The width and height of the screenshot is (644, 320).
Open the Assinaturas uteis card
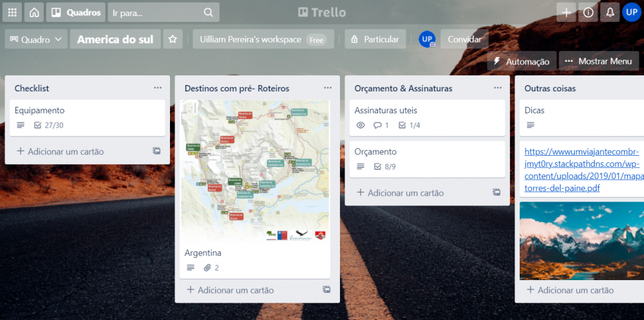click(427, 117)
